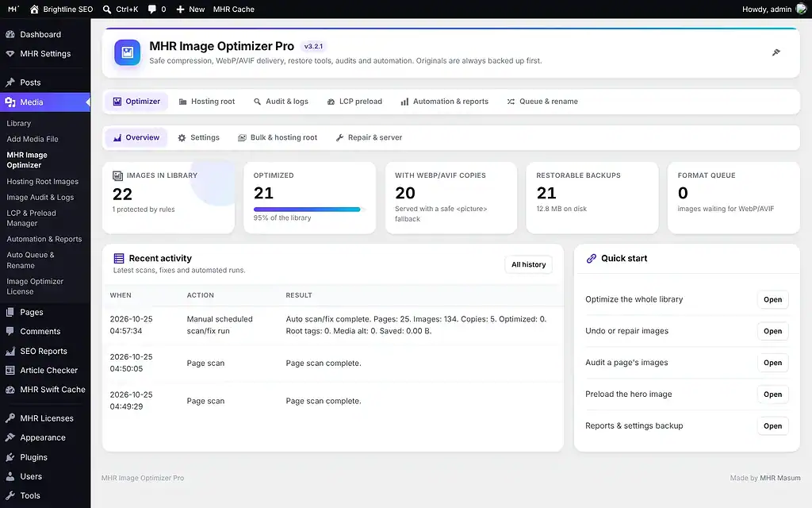
Task: Click the Recent activity list icon
Action: pyautogui.click(x=119, y=258)
